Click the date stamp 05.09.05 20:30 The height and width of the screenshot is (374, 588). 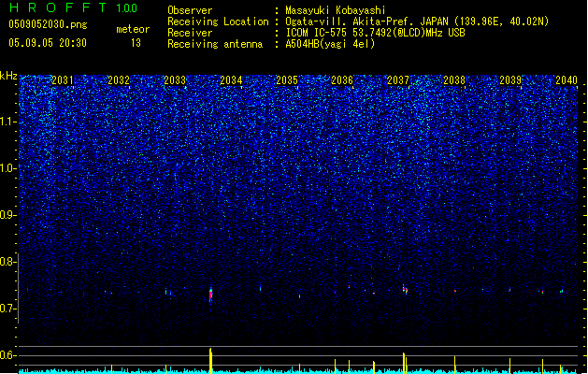coord(48,43)
